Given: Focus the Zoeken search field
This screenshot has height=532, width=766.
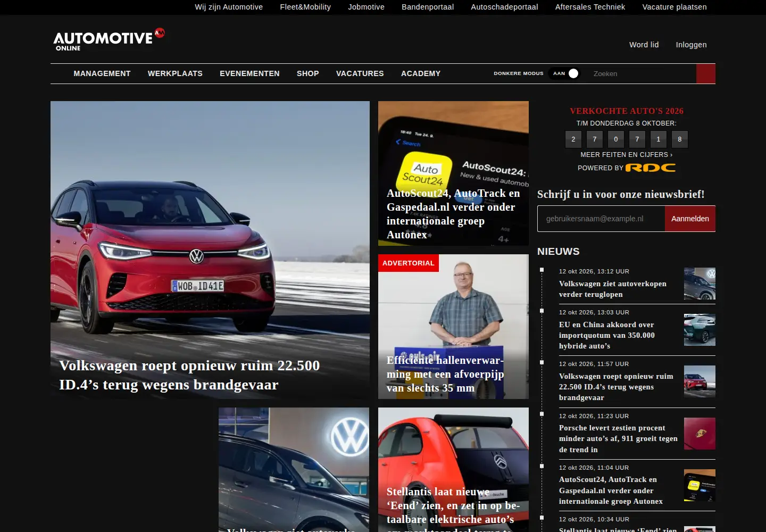Looking at the screenshot, I should (640, 74).
